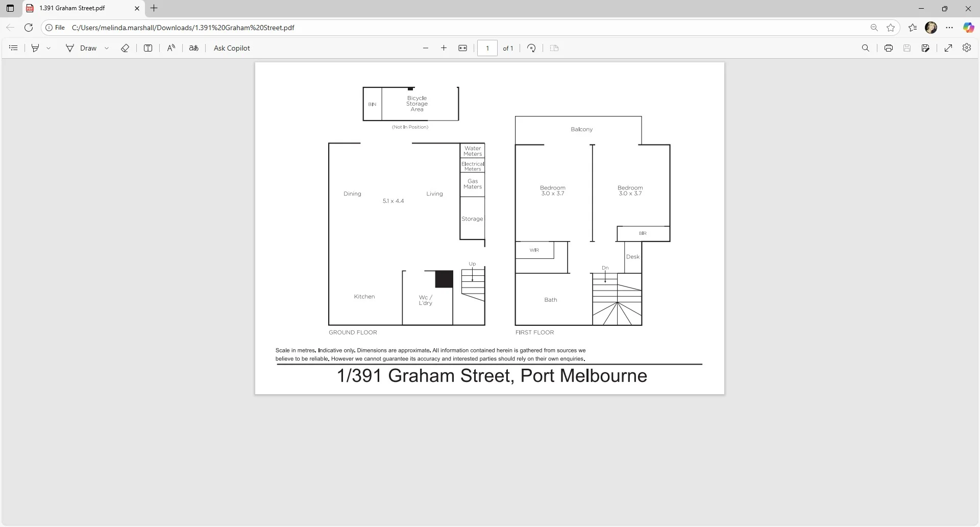Switch to a different page view layout

pyautogui.click(x=554, y=48)
